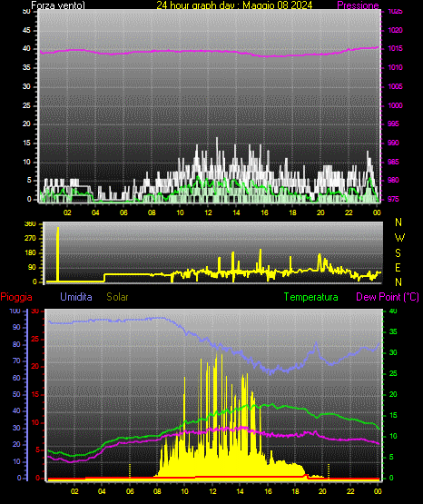Click the 40 temperature axis value
This screenshot has width=423, height=504.
tap(393, 311)
